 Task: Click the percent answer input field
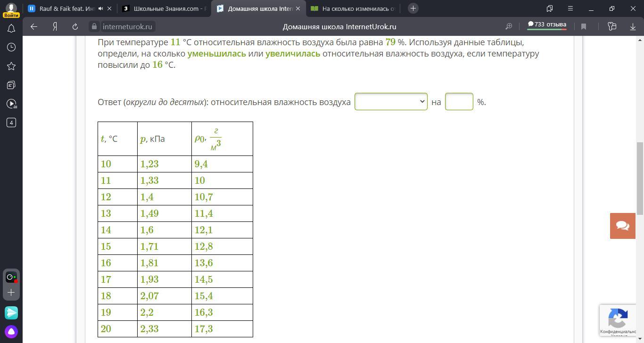click(x=459, y=102)
